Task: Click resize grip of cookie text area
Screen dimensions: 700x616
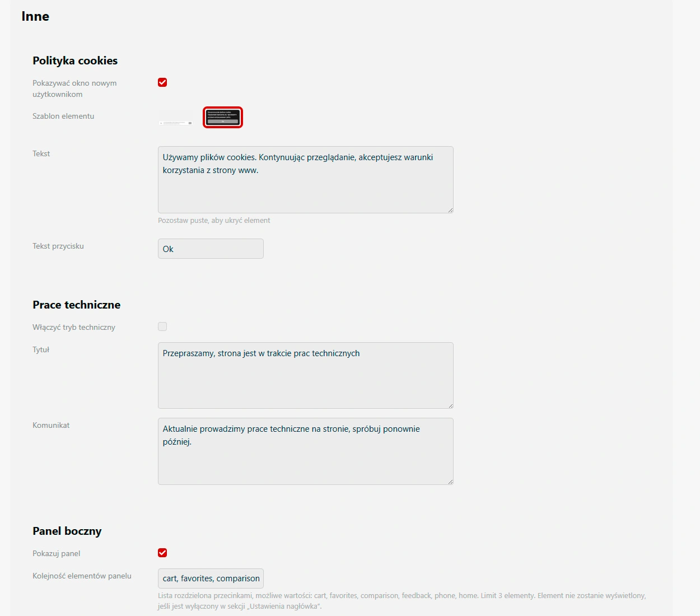Action: coord(451,209)
